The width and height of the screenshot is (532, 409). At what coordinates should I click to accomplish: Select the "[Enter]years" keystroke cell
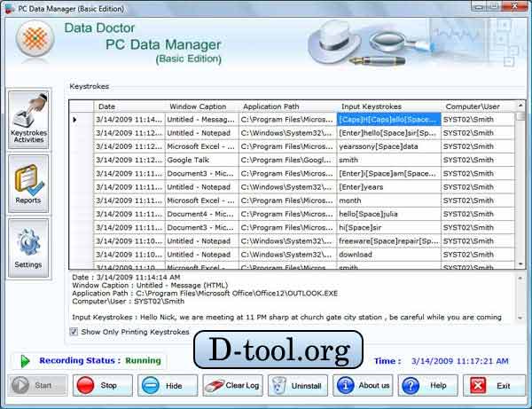pyautogui.click(x=389, y=187)
